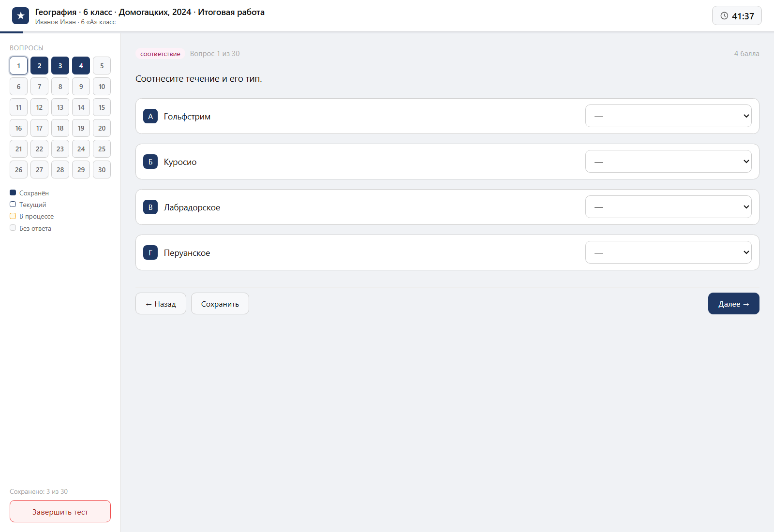The width and height of the screenshot is (774, 532).
Task: Jump to question 22
Action: pyautogui.click(x=39, y=149)
